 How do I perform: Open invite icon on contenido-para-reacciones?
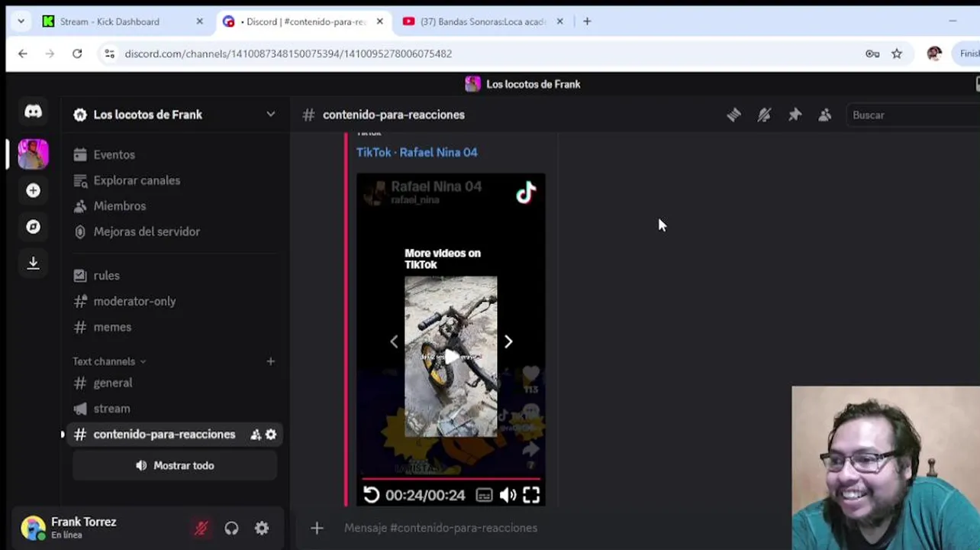(256, 435)
